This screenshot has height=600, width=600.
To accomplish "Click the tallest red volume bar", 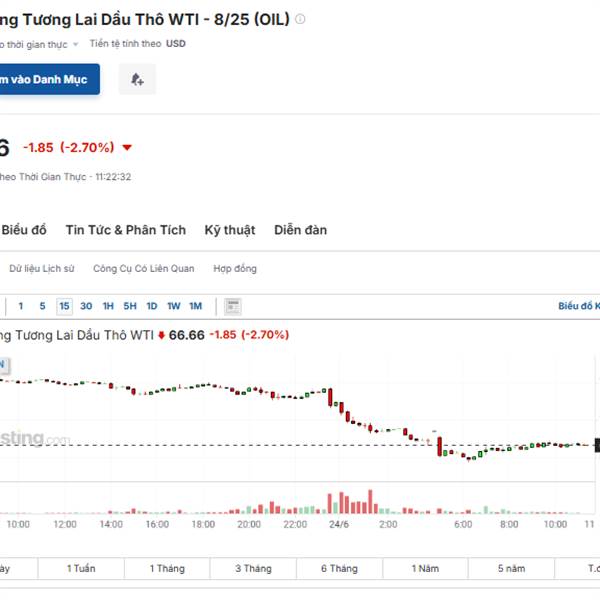I will (x=370, y=501).
